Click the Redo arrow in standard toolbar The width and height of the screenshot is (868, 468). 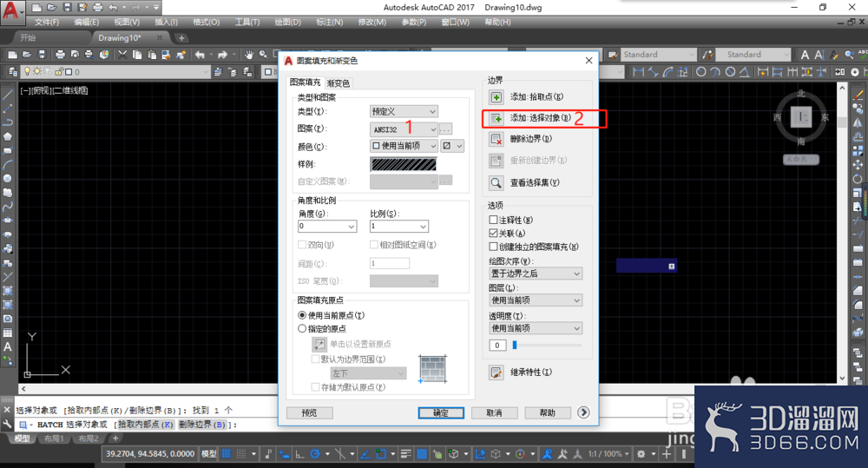click(x=222, y=55)
